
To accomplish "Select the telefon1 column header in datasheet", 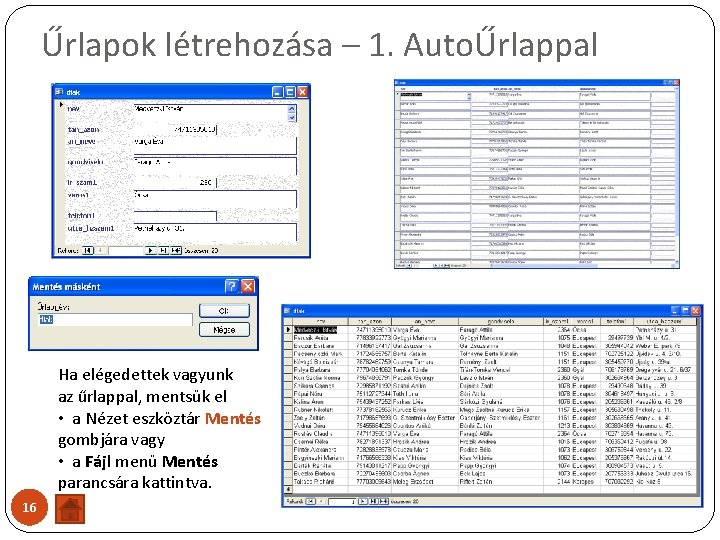I will [617, 321].
